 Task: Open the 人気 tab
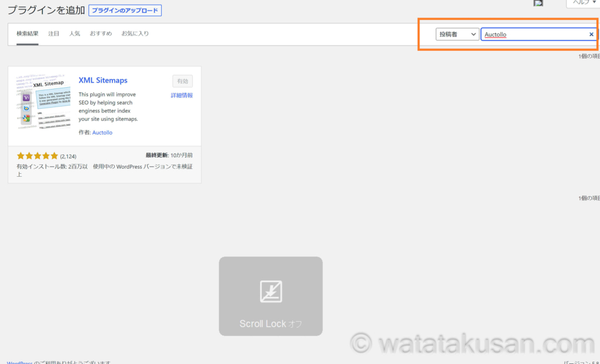74,33
